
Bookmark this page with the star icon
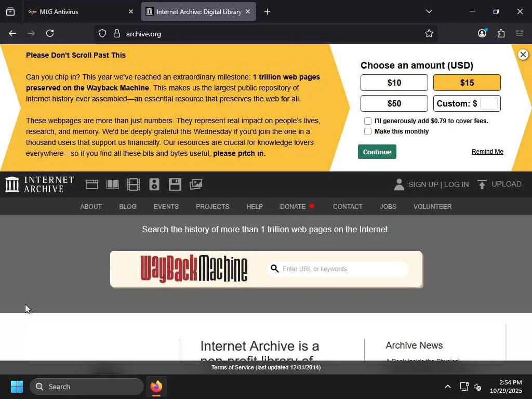click(x=429, y=33)
